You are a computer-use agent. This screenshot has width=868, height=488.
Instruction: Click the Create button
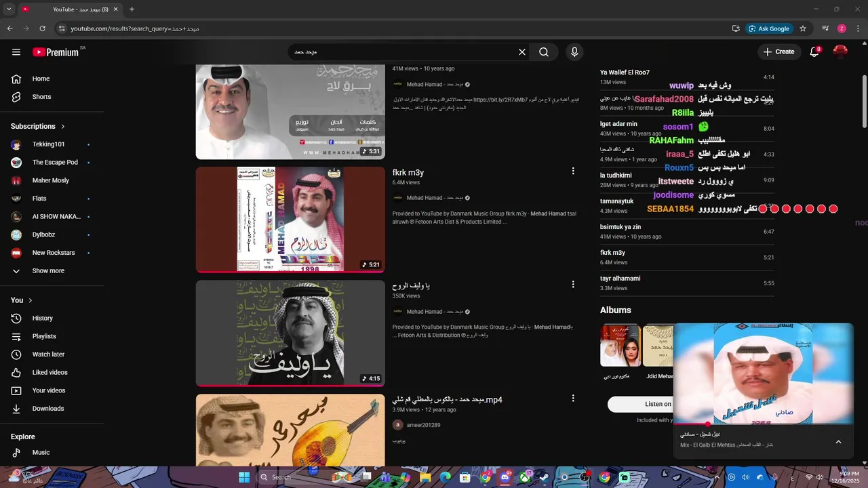coord(778,52)
